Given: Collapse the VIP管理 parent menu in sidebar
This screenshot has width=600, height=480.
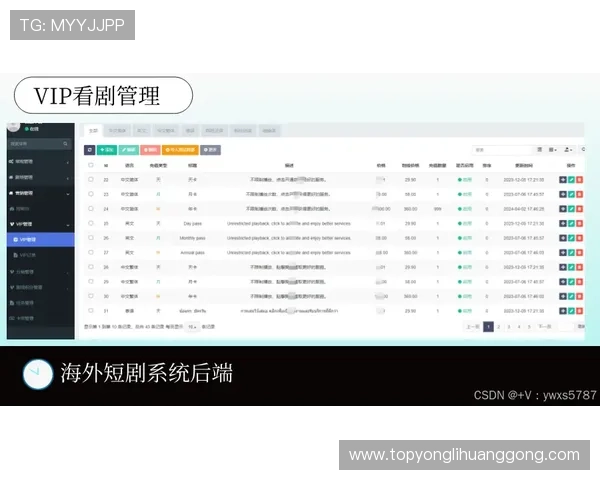Looking at the screenshot, I should [41, 224].
